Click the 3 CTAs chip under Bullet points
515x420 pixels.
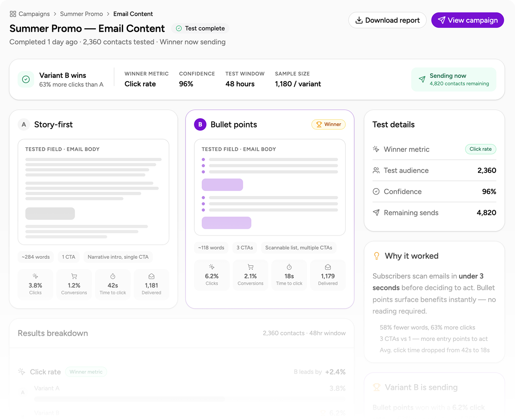(245, 248)
